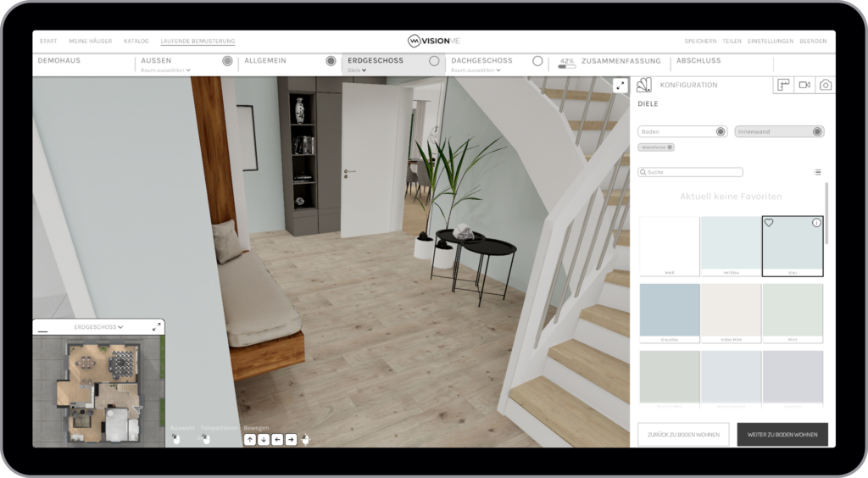This screenshot has height=478, width=868.
Task: Select the Dachgeschoss radio indicator
Action: coord(537,61)
